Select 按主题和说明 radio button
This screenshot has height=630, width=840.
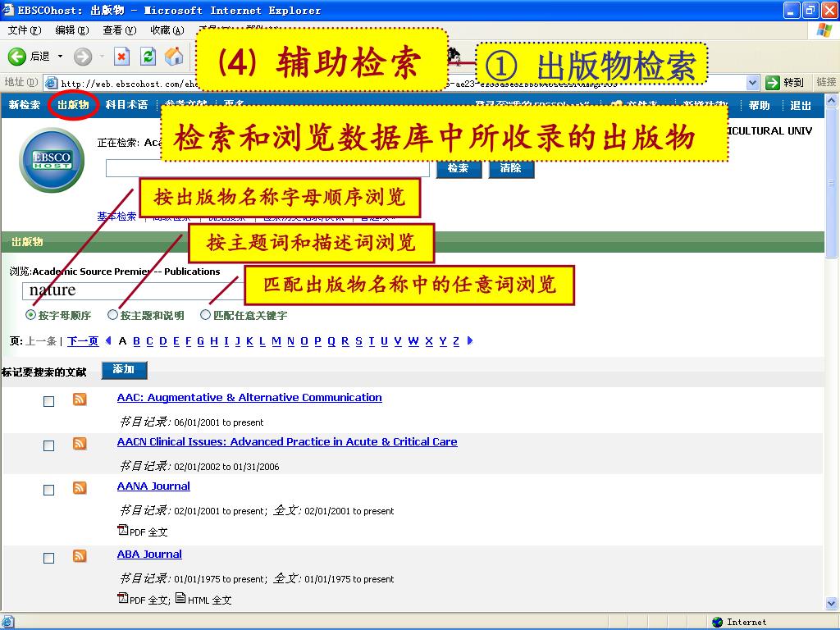[x=112, y=315]
